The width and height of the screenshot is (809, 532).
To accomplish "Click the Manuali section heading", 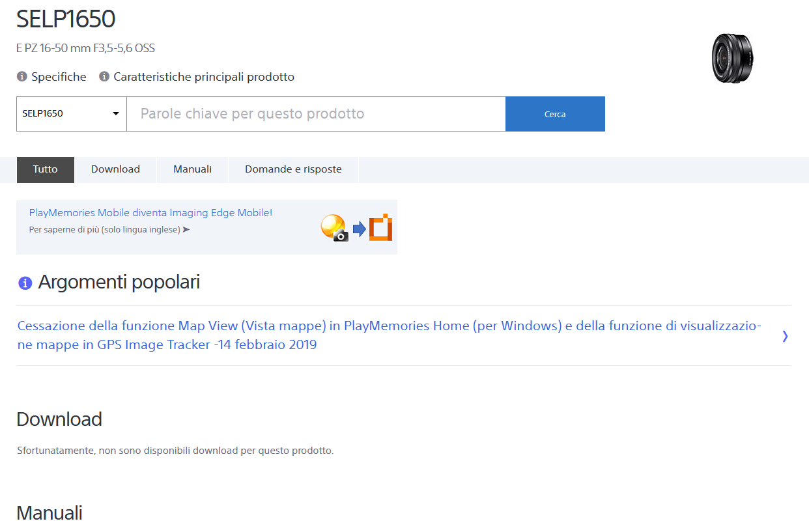I will point(50,513).
